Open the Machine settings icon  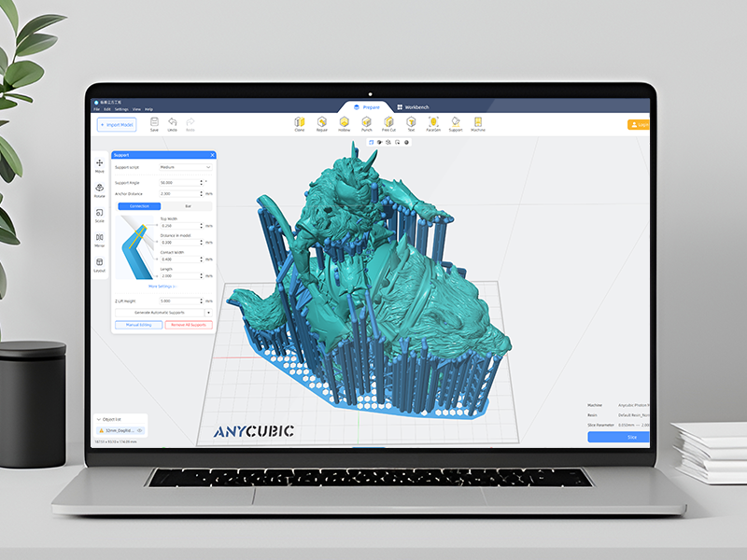pyautogui.click(x=478, y=124)
